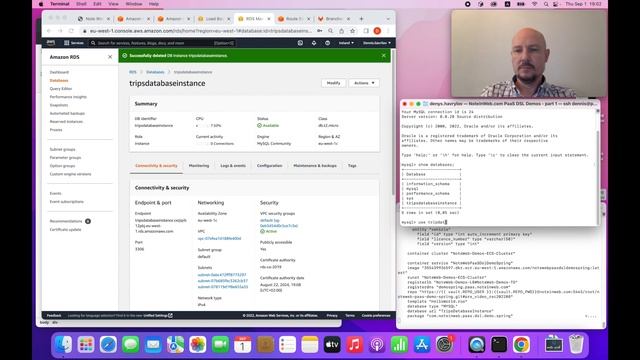Open Safari from the Dock
The height and width of the screenshot is (360, 640).
[109, 344]
